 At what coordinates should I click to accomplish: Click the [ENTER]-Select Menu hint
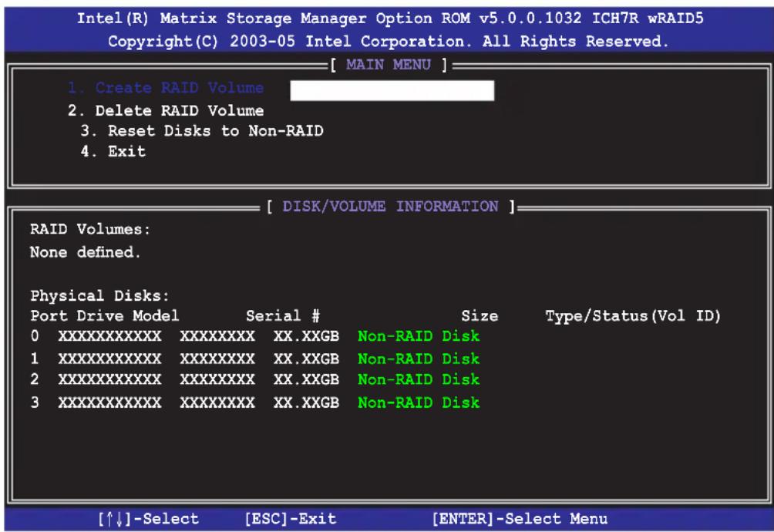click(520, 519)
